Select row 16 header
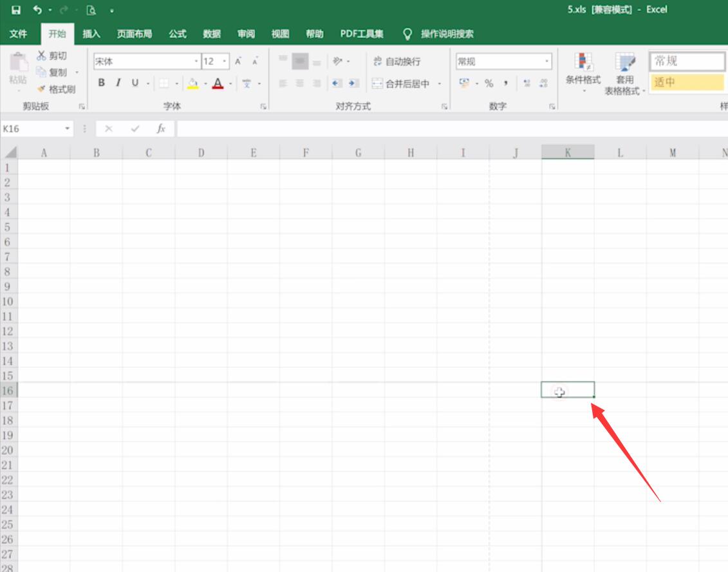The width and height of the screenshot is (728, 572). tap(8, 390)
